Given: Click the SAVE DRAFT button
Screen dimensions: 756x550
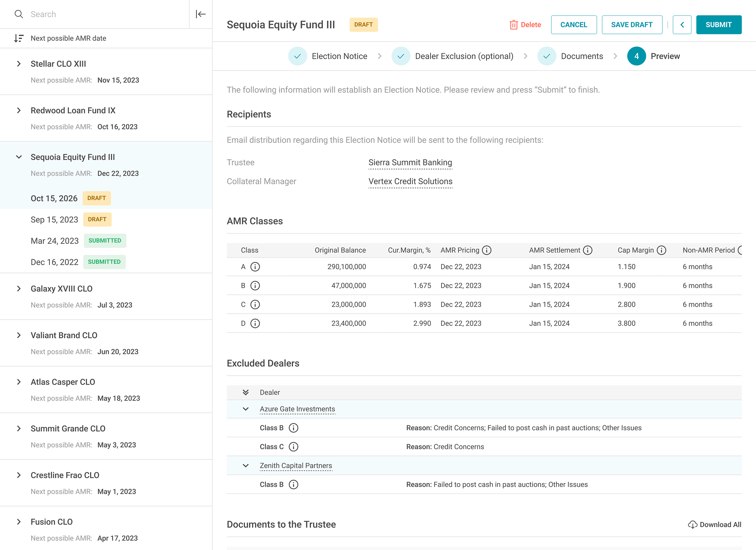Looking at the screenshot, I should pyautogui.click(x=632, y=25).
